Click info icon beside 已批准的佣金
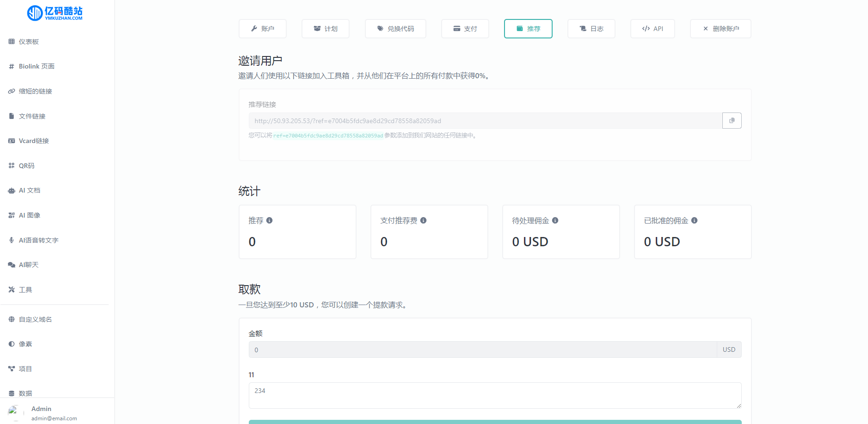Image resolution: width=868 pixels, height=424 pixels. tap(695, 221)
